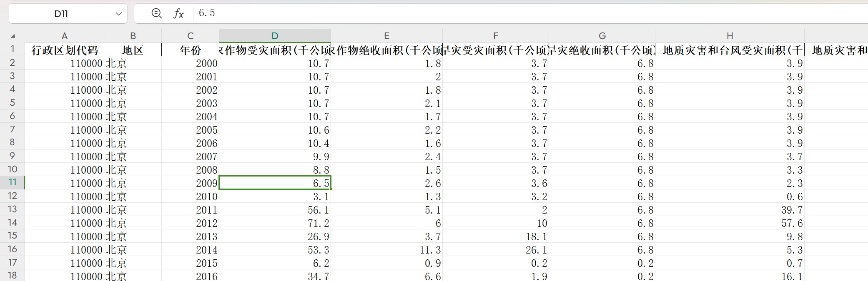Viewport: 868px width, 281px height.
Task: Select column D header
Action: point(275,36)
